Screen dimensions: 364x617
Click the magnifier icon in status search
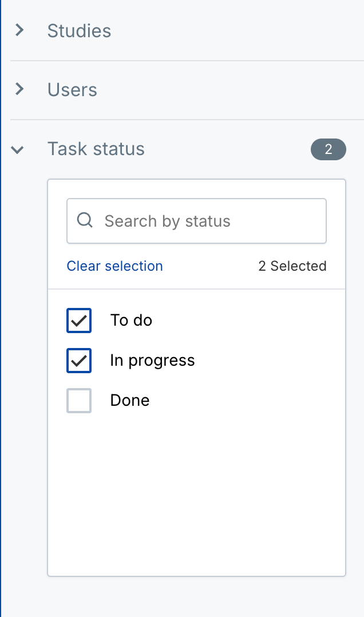(85, 220)
